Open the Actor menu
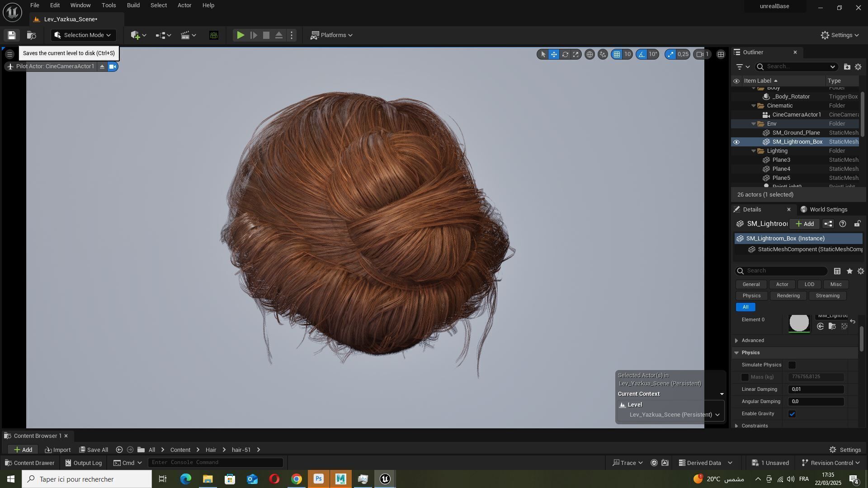868x488 pixels. (x=184, y=5)
